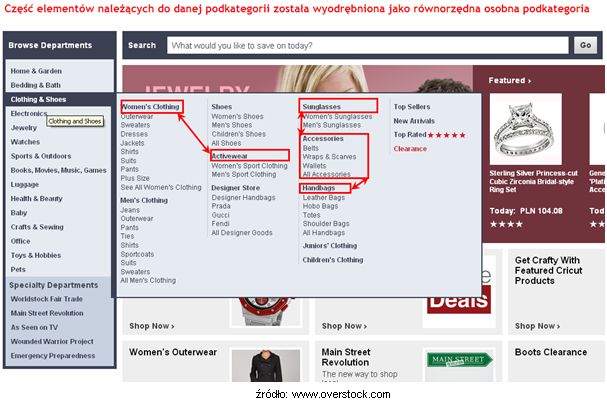Open the Featured section link

(x=509, y=81)
